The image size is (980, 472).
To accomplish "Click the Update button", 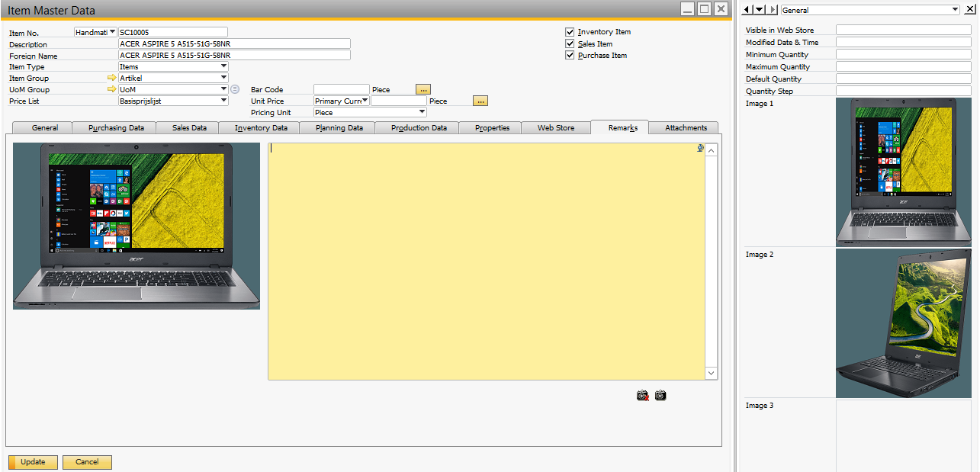I will pyautogui.click(x=33, y=462).
